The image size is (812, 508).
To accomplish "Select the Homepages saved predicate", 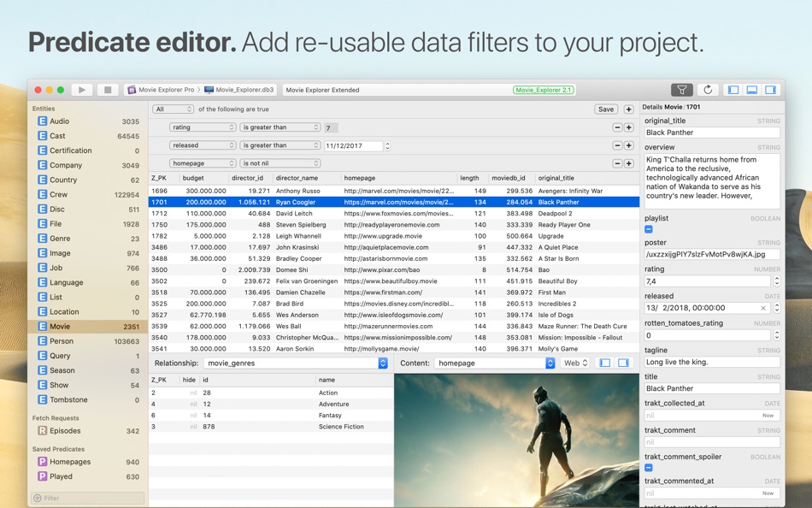I will point(88,462).
